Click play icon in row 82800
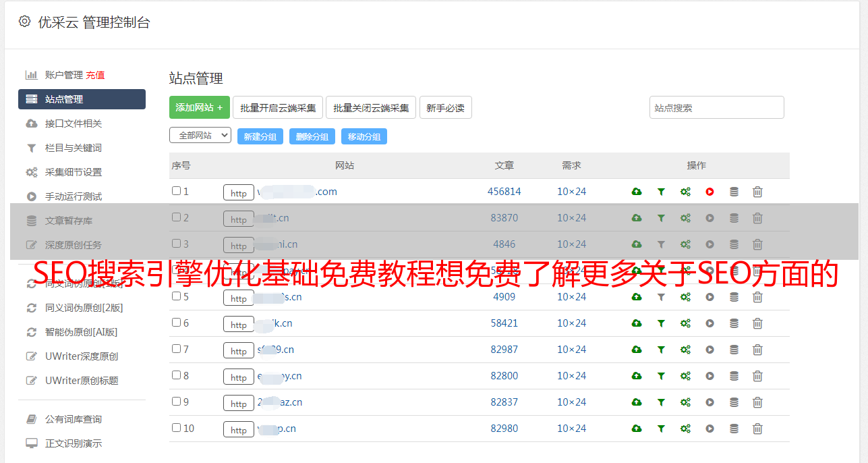This screenshot has width=868, height=463. [710, 376]
